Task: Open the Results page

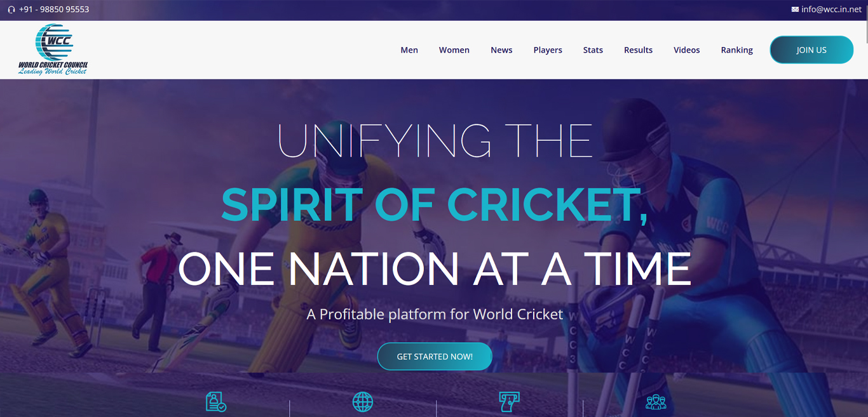Action: (638, 50)
